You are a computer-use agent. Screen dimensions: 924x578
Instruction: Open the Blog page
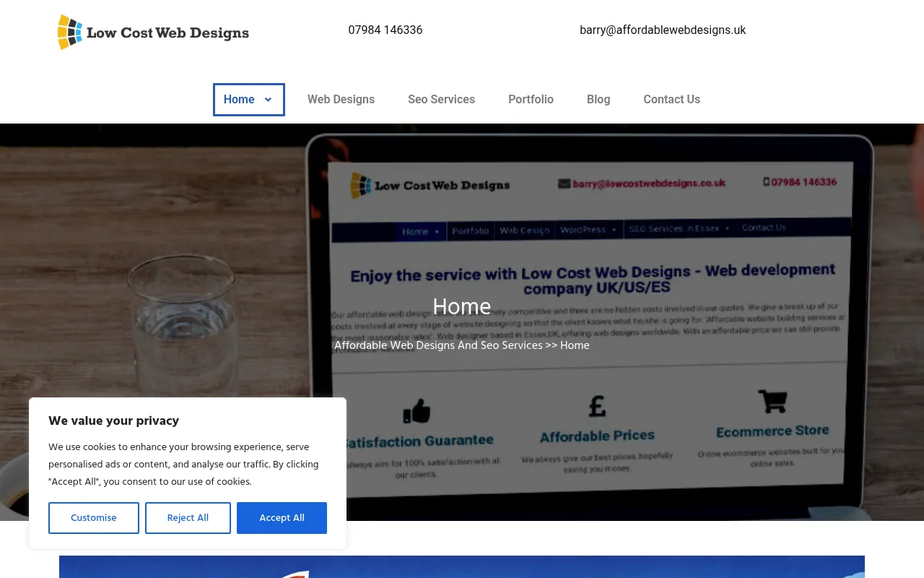point(598,100)
